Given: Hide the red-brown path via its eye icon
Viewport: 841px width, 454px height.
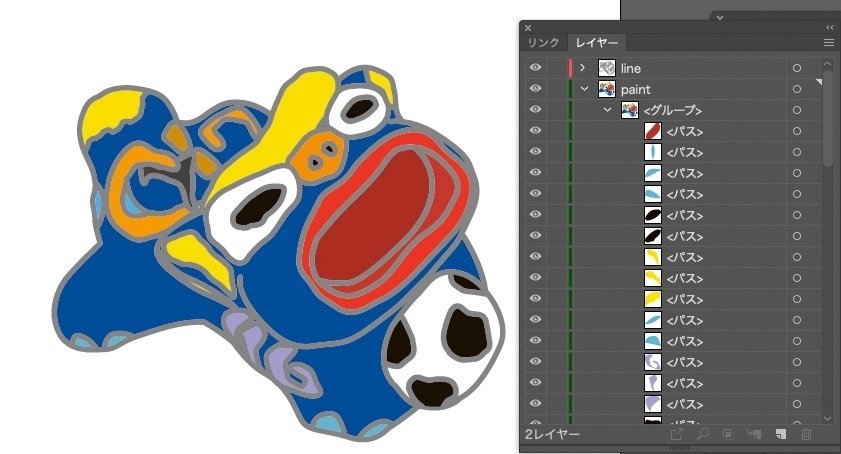Looking at the screenshot, I should click(x=535, y=130).
